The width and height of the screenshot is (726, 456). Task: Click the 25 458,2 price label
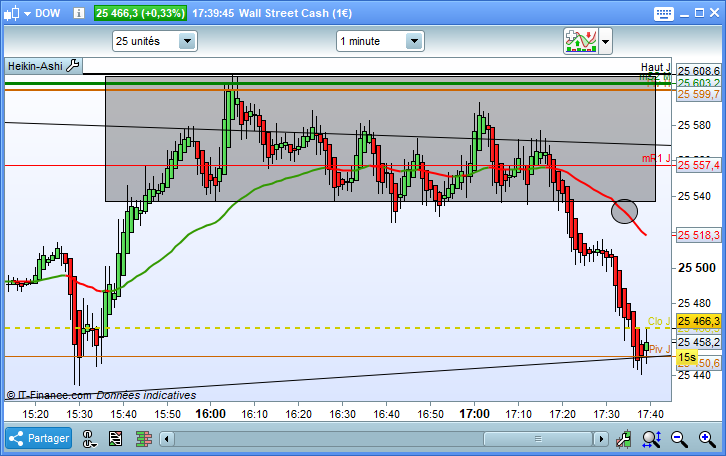(x=699, y=342)
